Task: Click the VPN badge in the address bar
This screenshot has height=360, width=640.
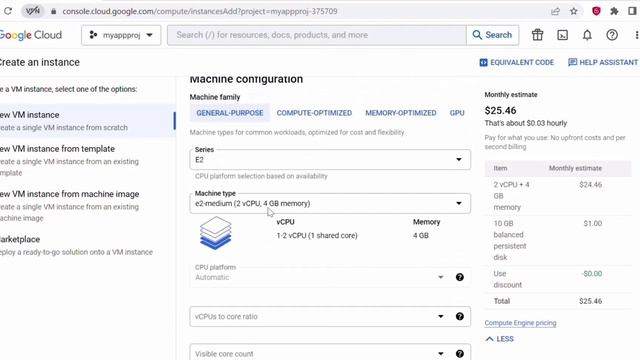Action: pos(33,11)
